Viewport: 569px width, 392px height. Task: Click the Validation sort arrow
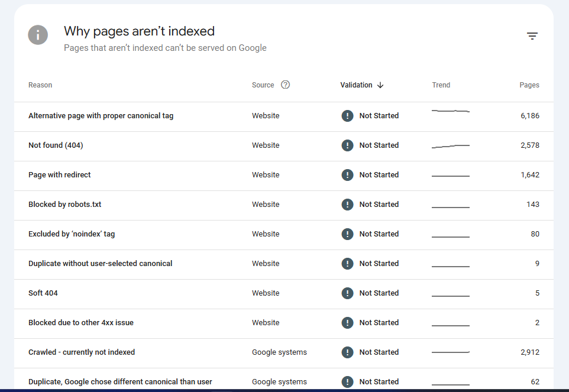380,85
